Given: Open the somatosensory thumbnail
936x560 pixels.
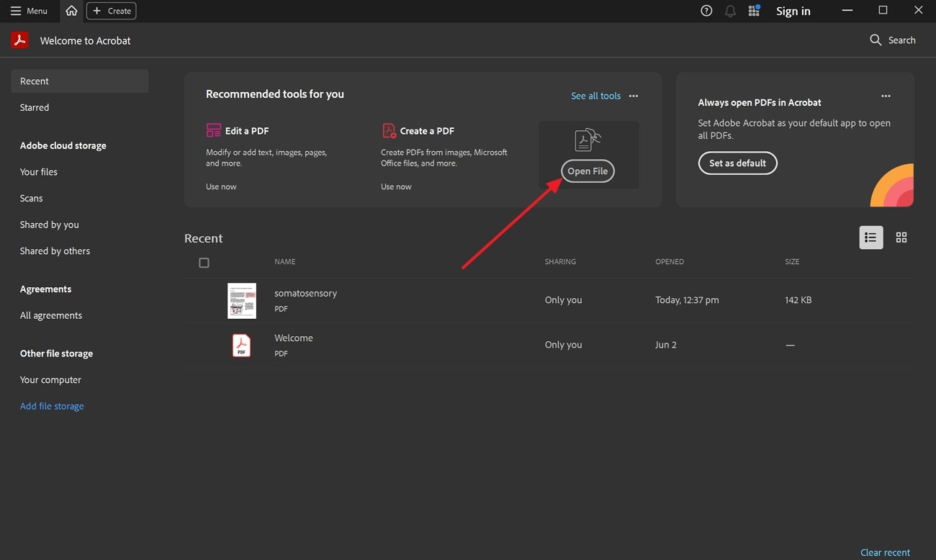Looking at the screenshot, I should 242,300.
